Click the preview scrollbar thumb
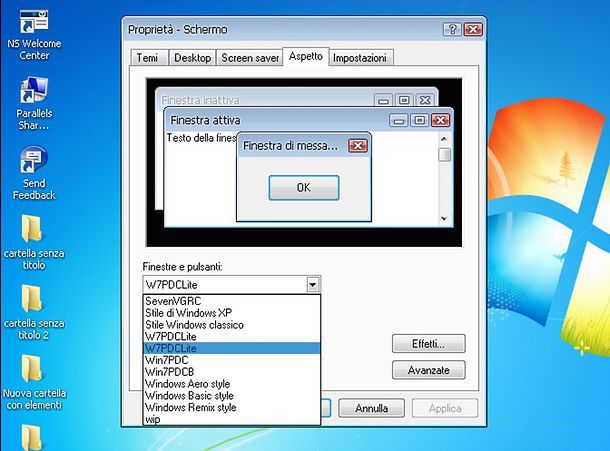The image size is (610, 451). click(444, 154)
